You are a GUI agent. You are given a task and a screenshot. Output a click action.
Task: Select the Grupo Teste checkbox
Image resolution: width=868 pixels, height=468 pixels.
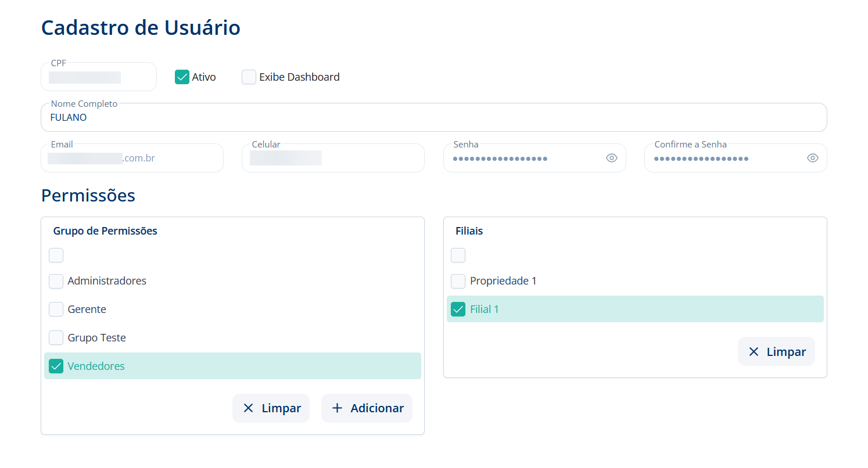(56, 338)
